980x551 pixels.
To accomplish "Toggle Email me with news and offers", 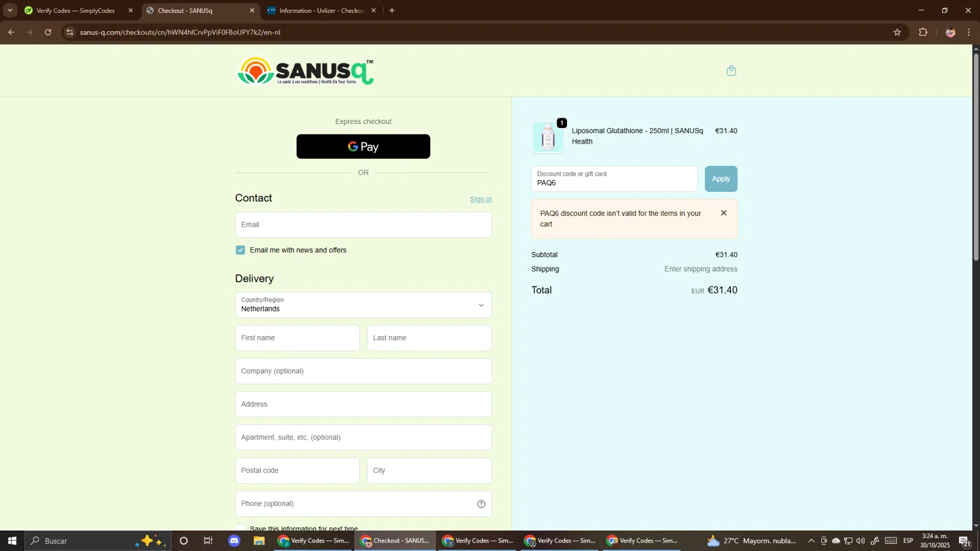I will [x=240, y=250].
